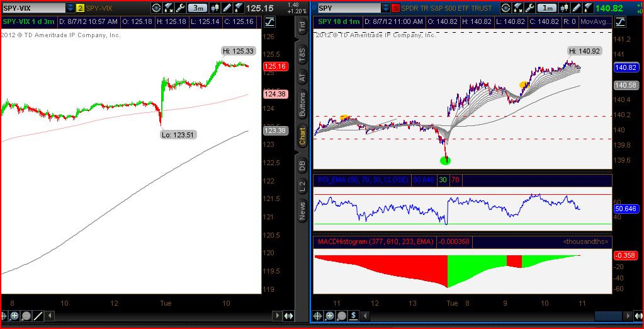This screenshot has width=644, height=329.
Task: Click the MACDHistogram study title label
Action: 375,242
